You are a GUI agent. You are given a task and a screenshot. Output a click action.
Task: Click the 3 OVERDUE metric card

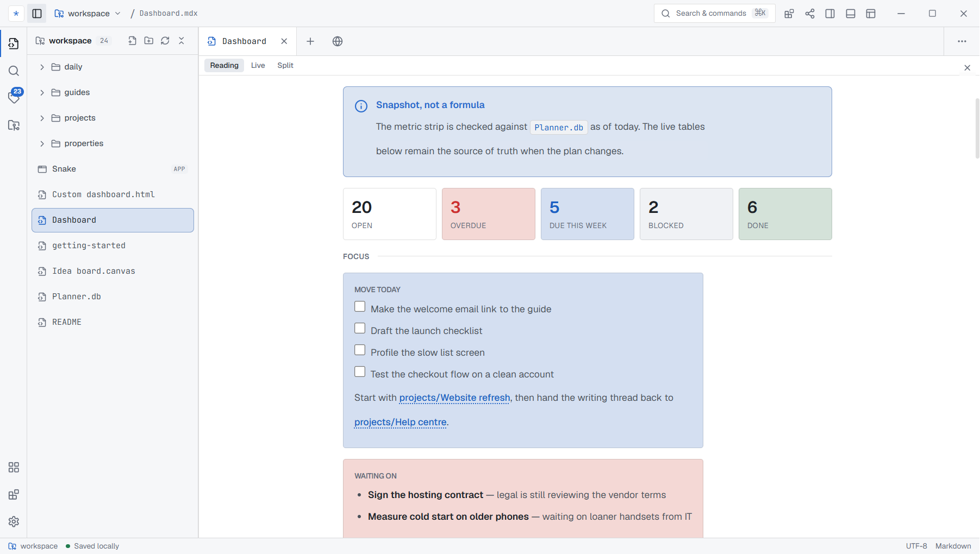[x=488, y=214]
